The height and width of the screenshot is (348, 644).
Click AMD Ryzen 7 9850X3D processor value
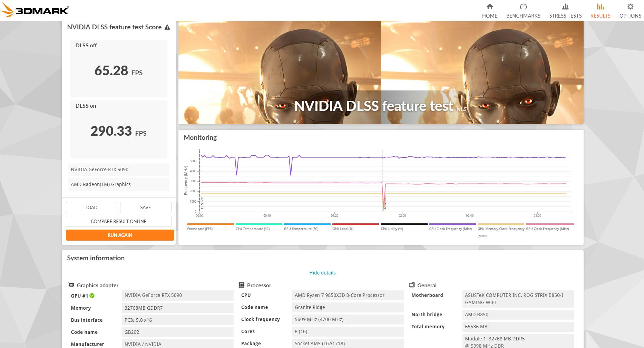[348, 295]
